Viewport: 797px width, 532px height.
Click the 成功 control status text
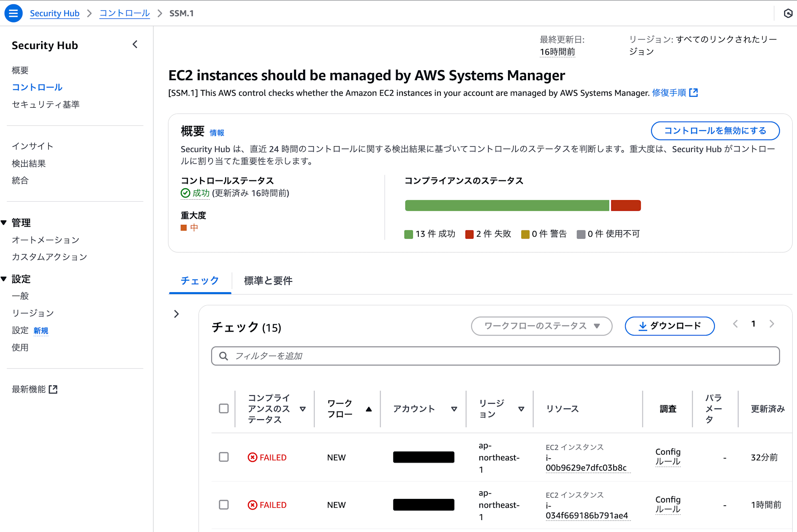(201, 193)
